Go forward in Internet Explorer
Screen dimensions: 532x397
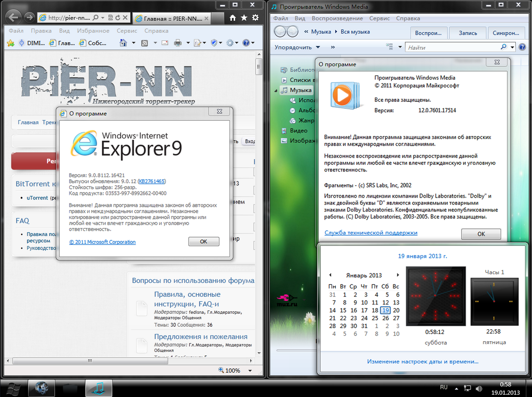coord(30,18)
